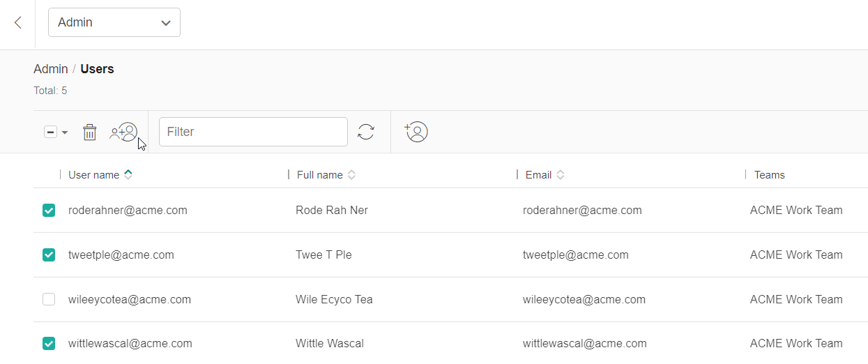Open the Admin dropdown selector
Viewport: 868px width, 364px height.
(114, 22)
